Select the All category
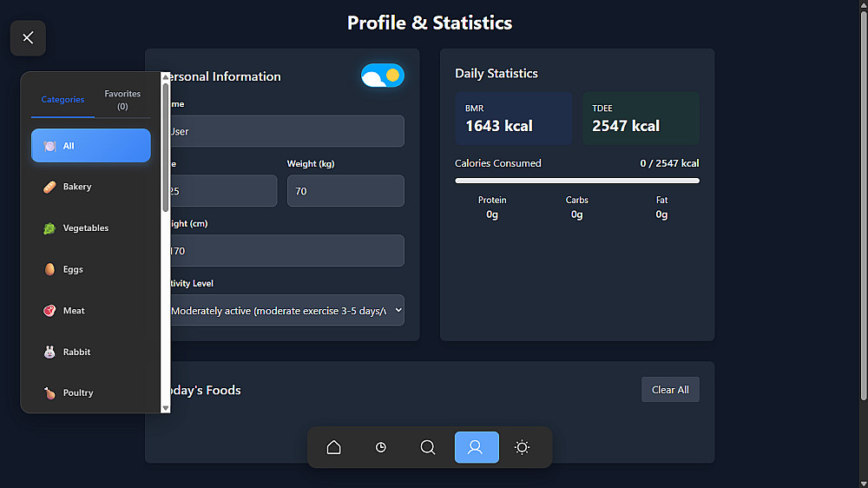This screenshot has height=488, width=868. [x=91, y=146]
